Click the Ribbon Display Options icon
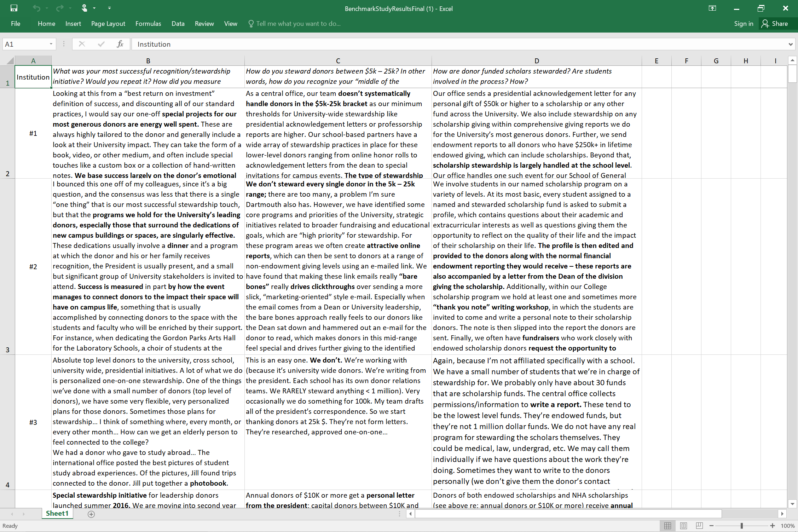 tap(713, 8)
